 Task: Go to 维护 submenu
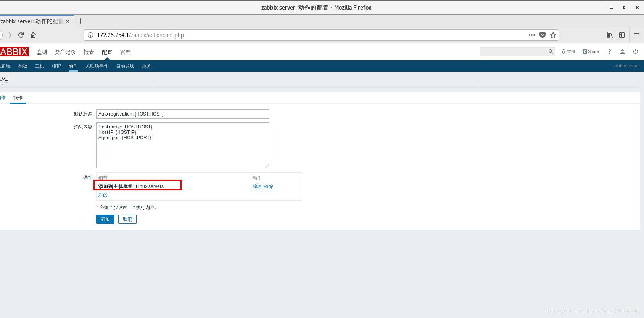(56, 66)
